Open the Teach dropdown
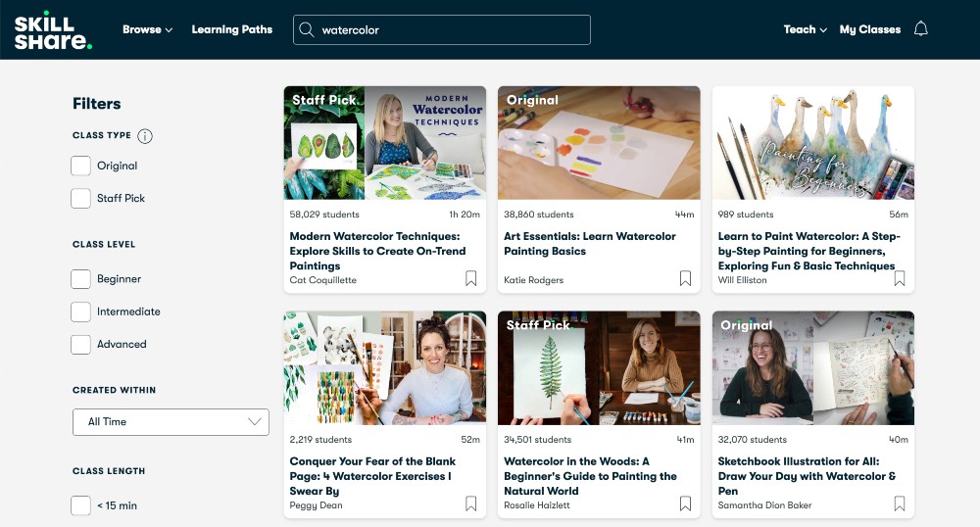This screenshot has width=980, height=527. pos(805,29)
